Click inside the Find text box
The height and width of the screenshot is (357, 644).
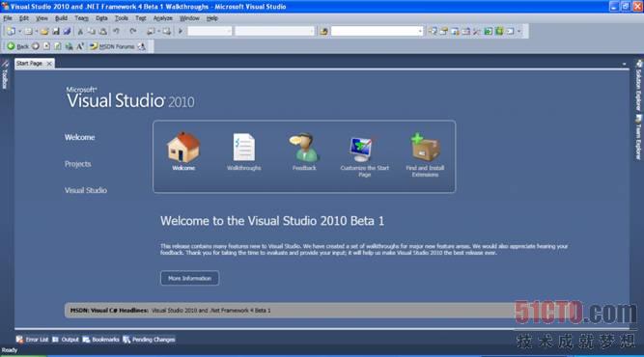(x=374, y=31)
